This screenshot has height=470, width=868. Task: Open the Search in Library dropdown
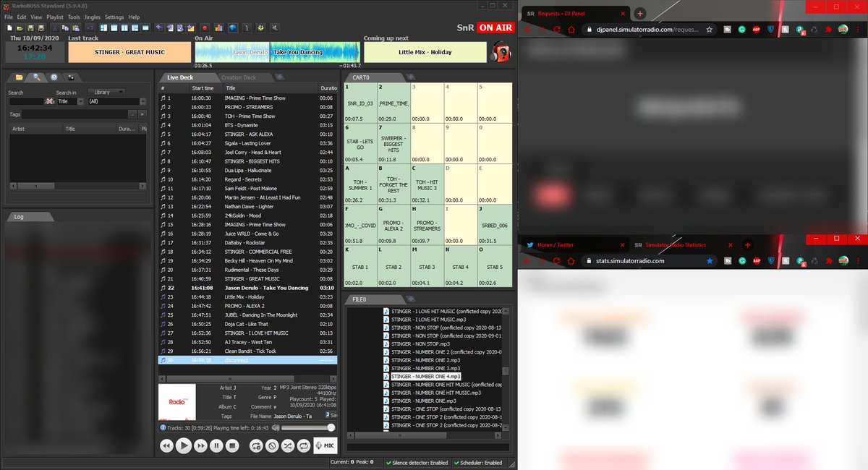106,93
